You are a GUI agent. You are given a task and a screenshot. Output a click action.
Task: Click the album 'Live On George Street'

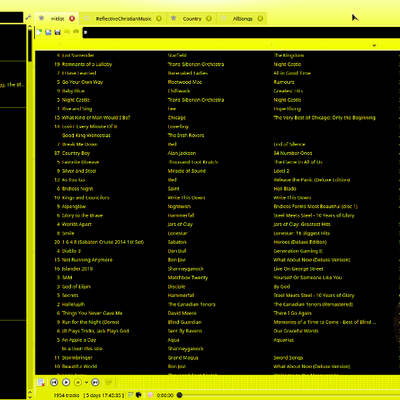click(x=298, y=269)
